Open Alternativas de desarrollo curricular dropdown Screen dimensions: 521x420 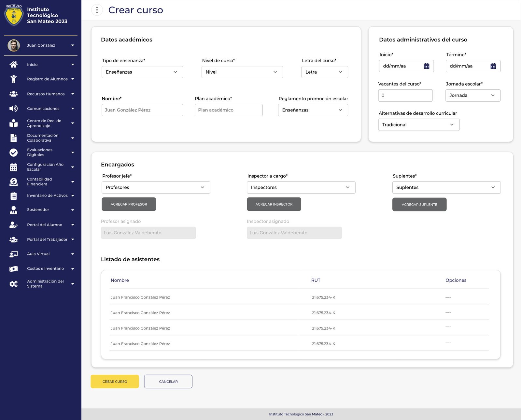tap(418, 125)
